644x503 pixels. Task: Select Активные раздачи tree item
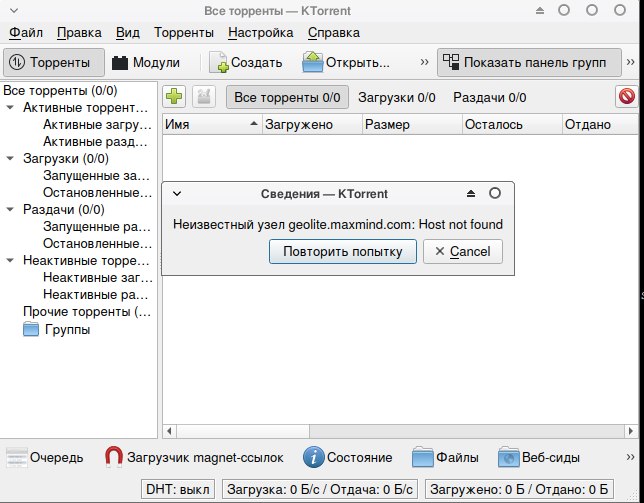pyautogui.click(x=95, y=142)
